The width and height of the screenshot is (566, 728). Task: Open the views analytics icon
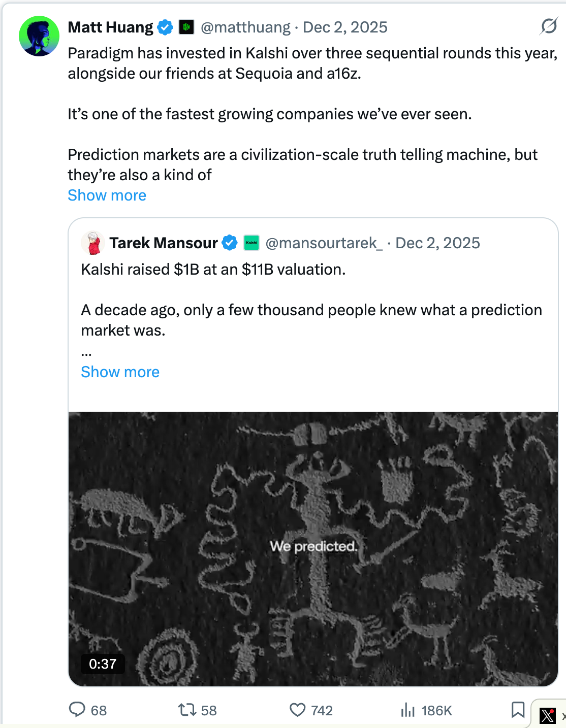coord(408,709)
